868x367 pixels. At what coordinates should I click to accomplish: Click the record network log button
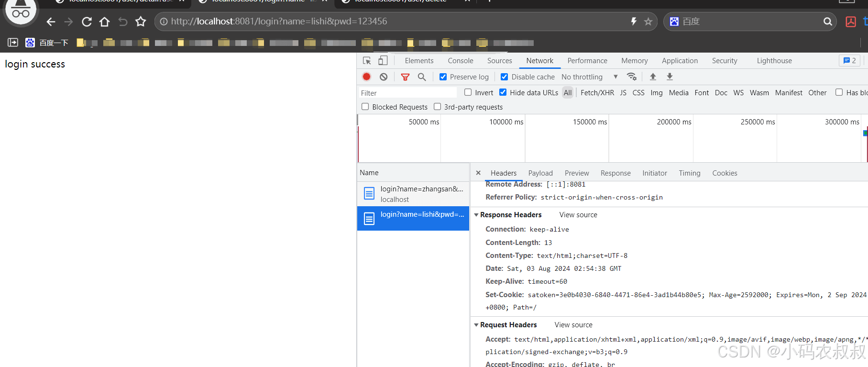[366, 77]
